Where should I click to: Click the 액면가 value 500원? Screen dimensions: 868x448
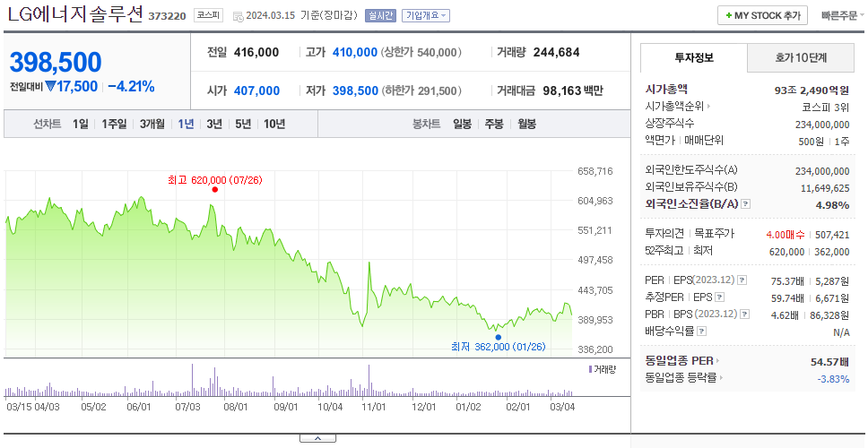811,142
